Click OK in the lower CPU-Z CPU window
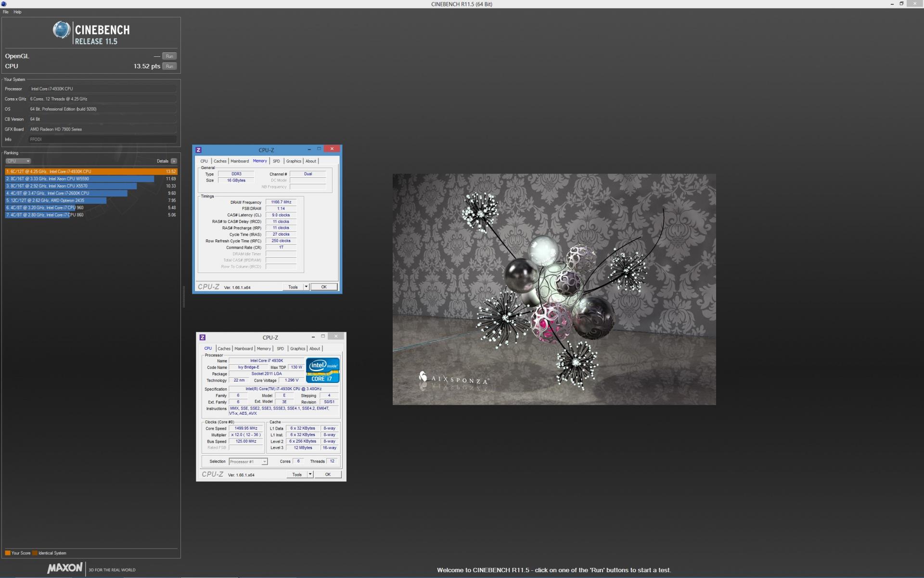The height and width of the screenshot is (578, 924). [x=328, y=475]
